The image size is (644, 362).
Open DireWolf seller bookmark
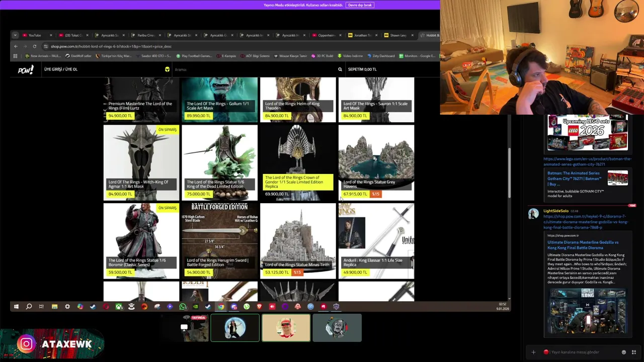(x=78, y=56)
